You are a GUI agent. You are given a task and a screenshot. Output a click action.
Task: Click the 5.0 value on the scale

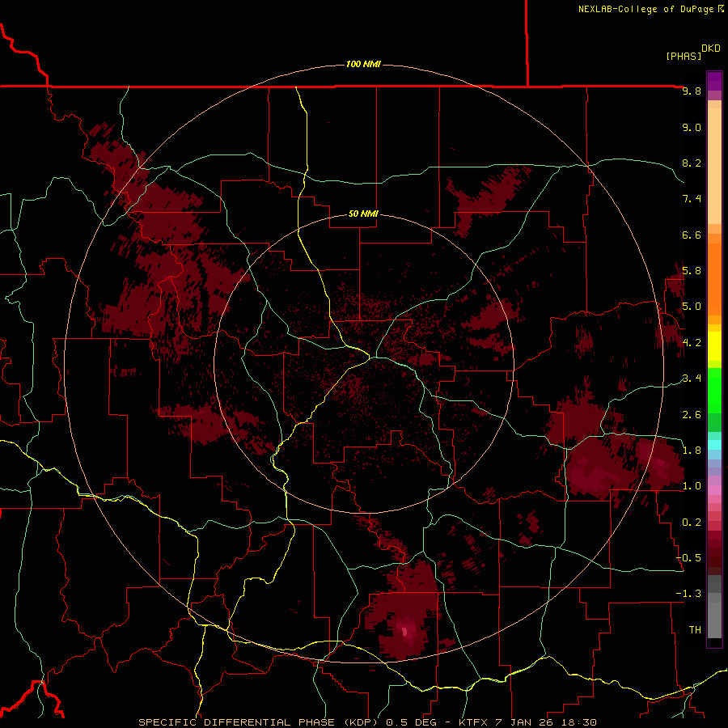692,307
